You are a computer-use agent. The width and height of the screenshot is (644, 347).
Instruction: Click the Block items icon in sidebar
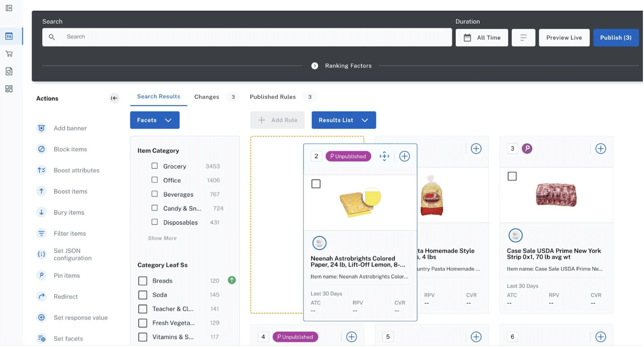tap(42, 150)
